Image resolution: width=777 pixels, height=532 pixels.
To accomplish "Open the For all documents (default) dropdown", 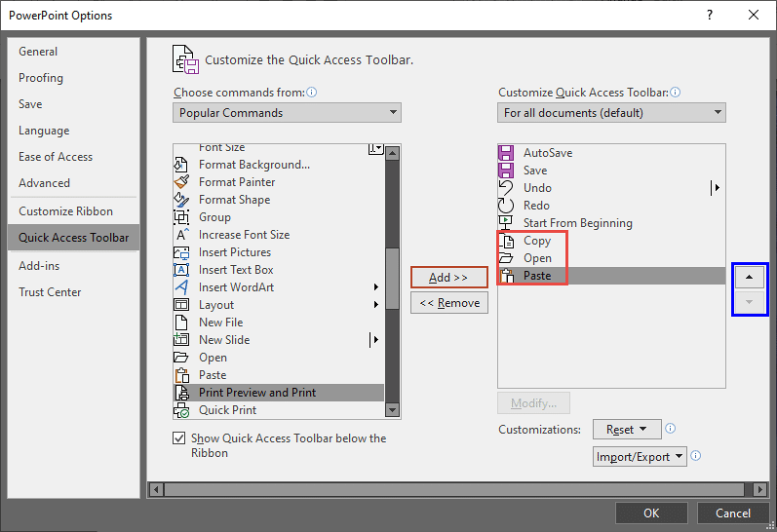I will (611, 113).
